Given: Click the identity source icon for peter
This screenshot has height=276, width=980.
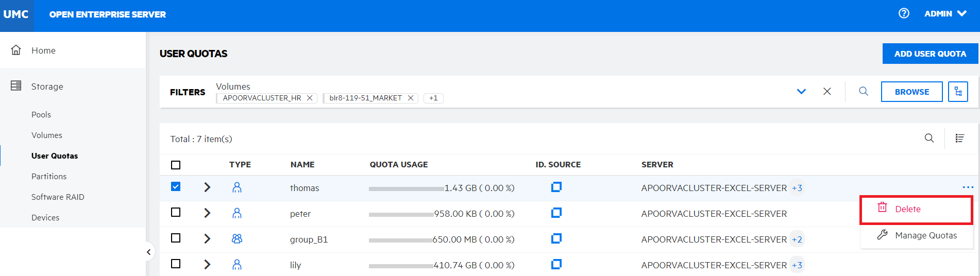Looking at the screenshot, I should pyautogui.click(x=556, y=213).
